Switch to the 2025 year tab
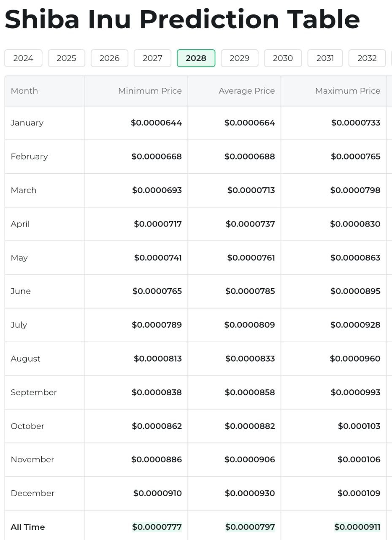This screenshot has height=540, width=392. coord(66,58)
